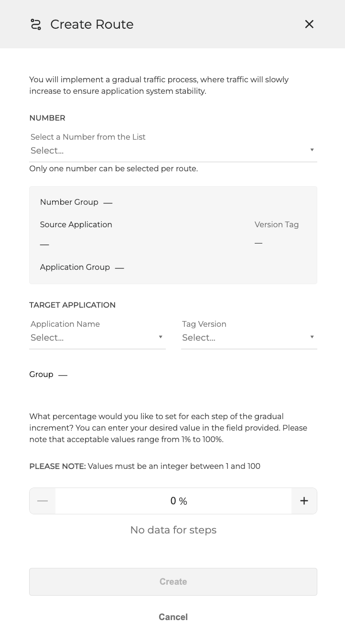Close the Create Route dialog
345x644 pixels.
coord(309,24)
